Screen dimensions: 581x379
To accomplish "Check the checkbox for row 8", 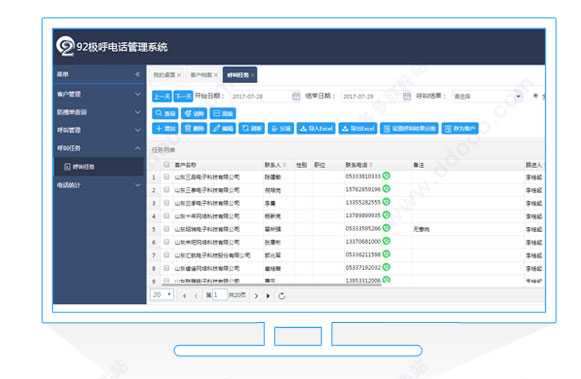I will pos(166,268).
